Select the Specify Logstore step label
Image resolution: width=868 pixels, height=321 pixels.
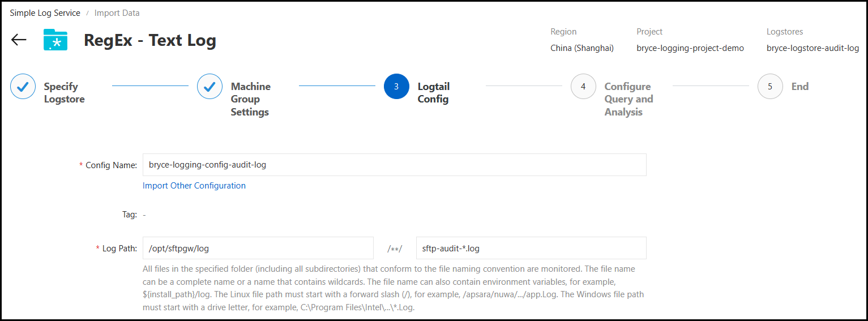click(64, 93)
